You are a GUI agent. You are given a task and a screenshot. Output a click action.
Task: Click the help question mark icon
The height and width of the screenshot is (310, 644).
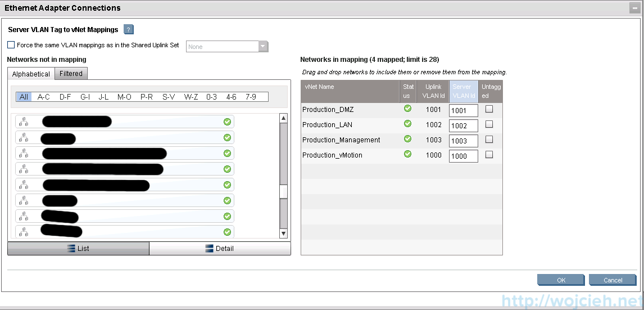coord(128,30)
